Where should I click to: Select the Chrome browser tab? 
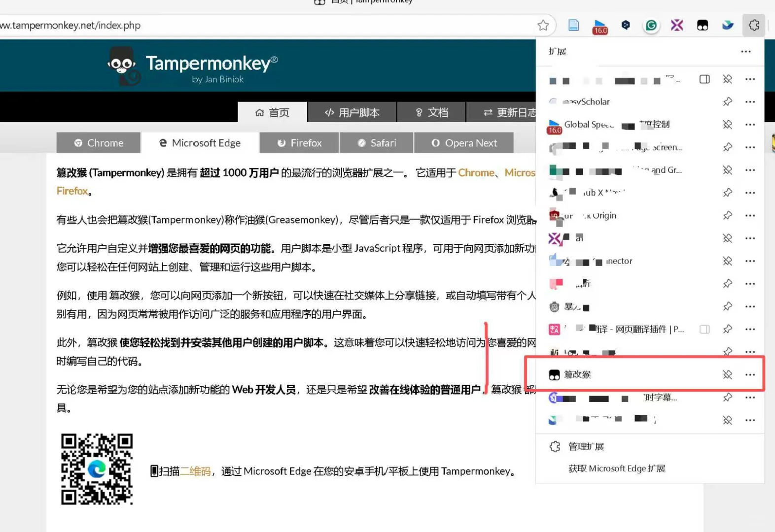tap(99, 143)
